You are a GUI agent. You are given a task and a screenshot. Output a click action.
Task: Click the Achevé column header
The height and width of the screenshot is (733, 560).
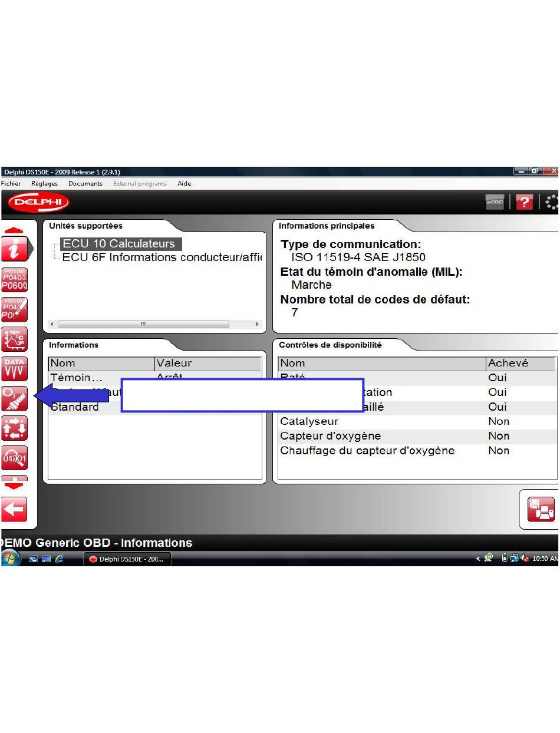pyautogui.click(x=521, y=363)
